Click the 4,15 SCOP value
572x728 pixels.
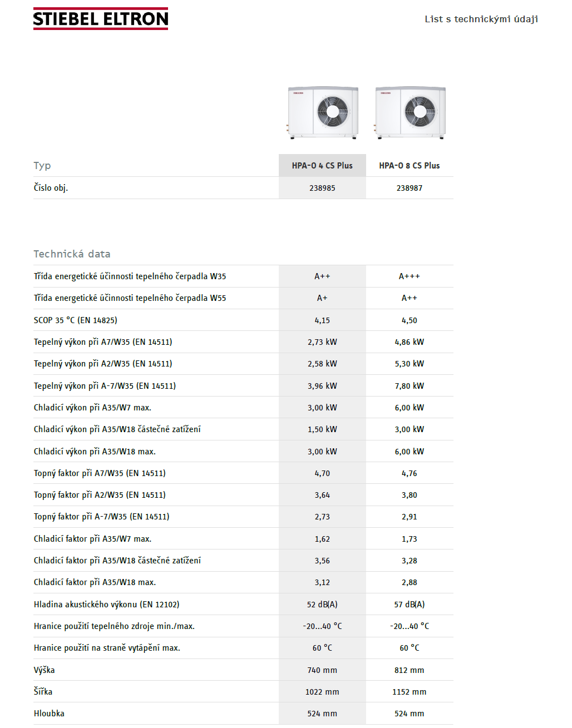(322, 320)
